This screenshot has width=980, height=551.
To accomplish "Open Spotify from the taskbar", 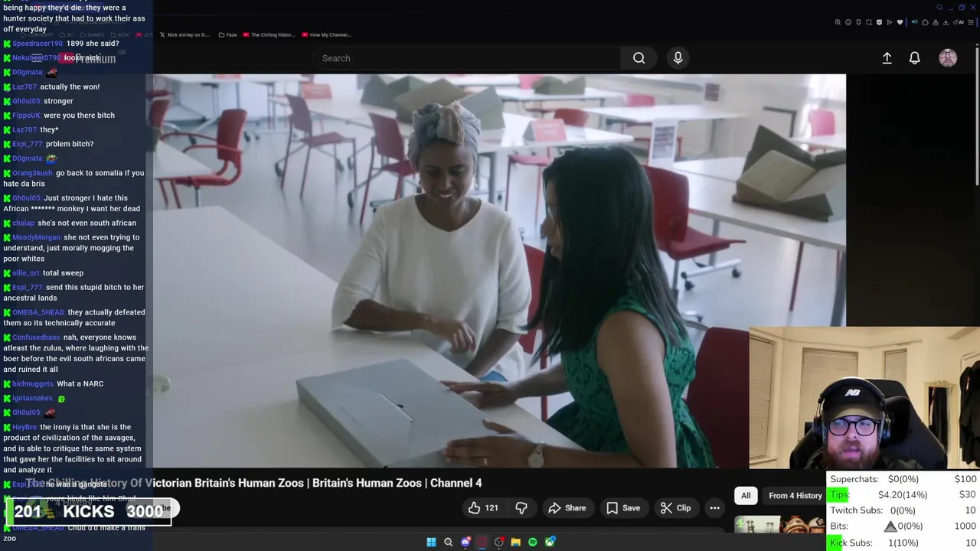I will (x=533, y=542).
